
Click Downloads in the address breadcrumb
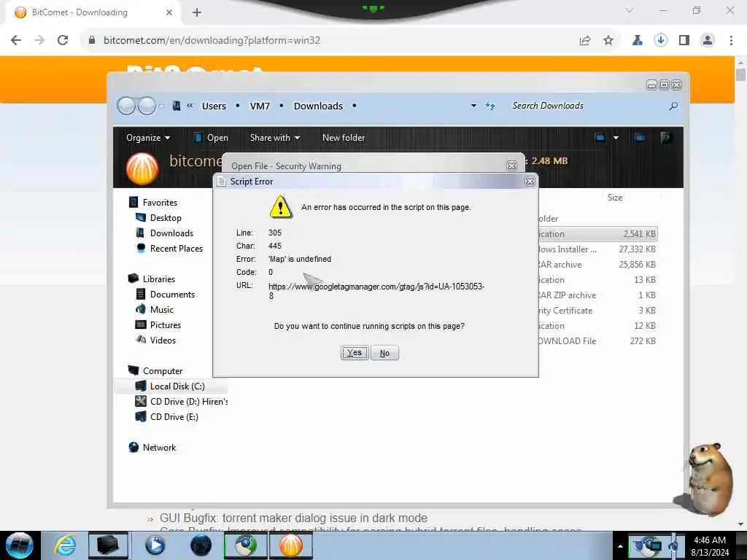click(x=318, y=106)
